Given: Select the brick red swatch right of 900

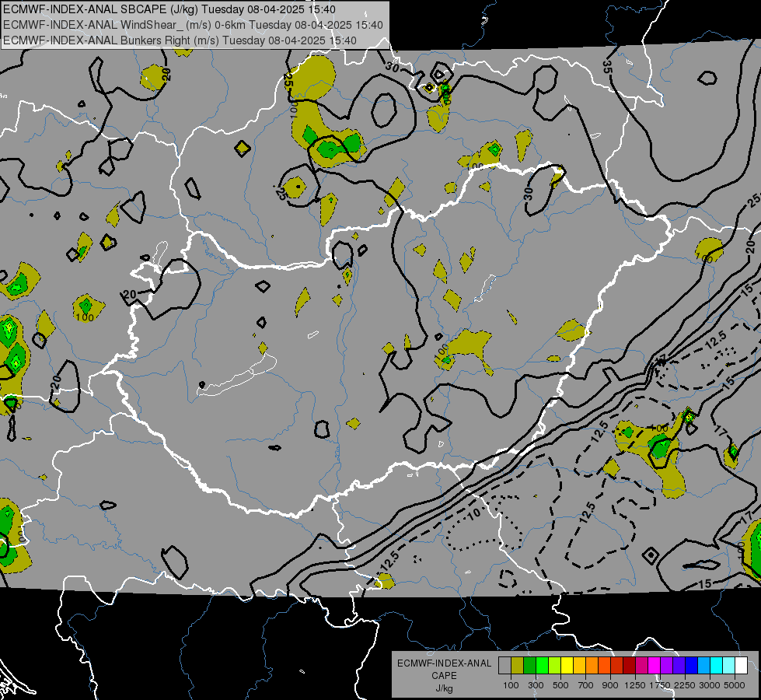Looking at the screenshot, I should point(617,665).
